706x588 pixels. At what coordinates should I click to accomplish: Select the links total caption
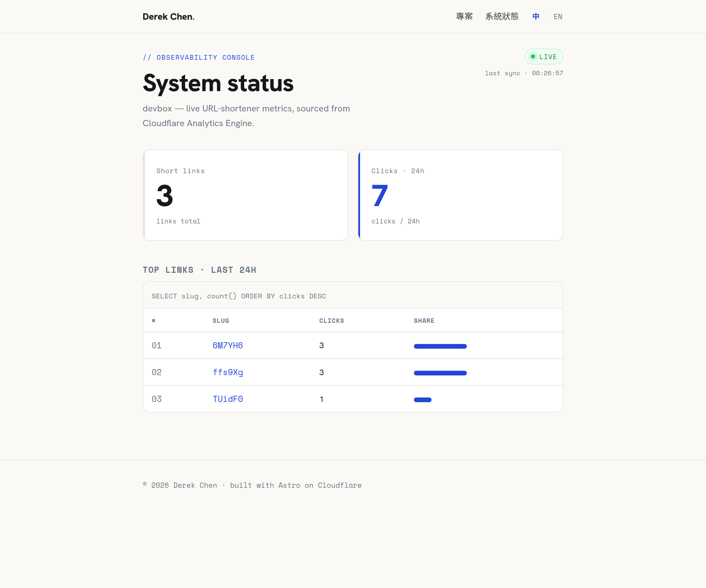(x=178, y=221)
